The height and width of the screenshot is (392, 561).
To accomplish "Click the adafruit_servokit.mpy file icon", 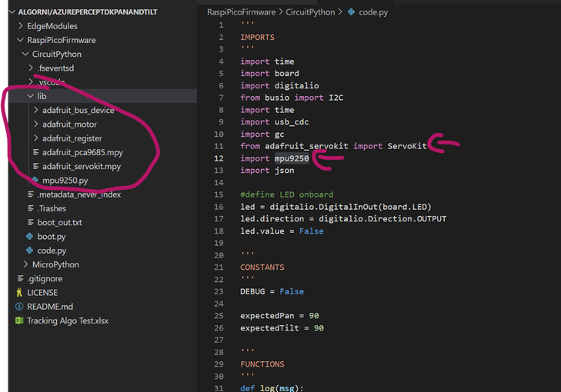I will (35, 166).
